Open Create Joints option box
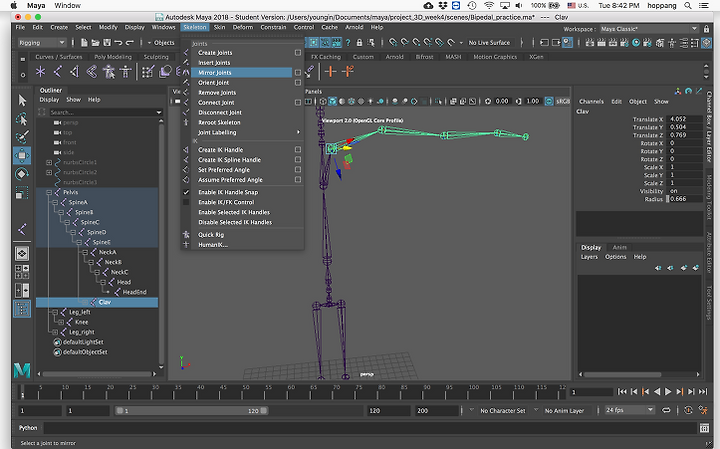 [x=298, y=53]
